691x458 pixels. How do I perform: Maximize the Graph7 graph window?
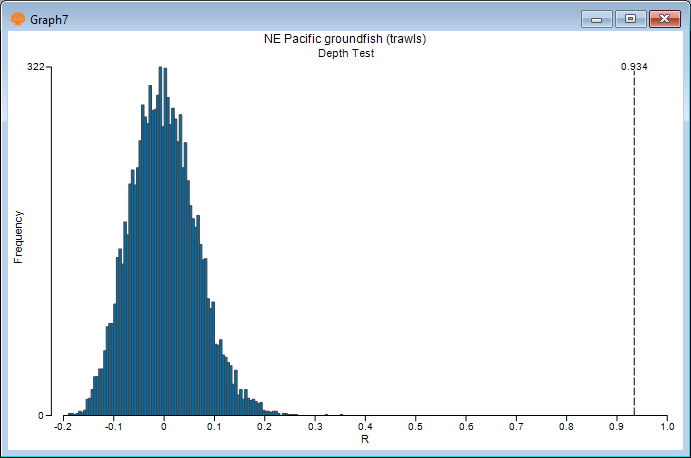tap(630, 19)
